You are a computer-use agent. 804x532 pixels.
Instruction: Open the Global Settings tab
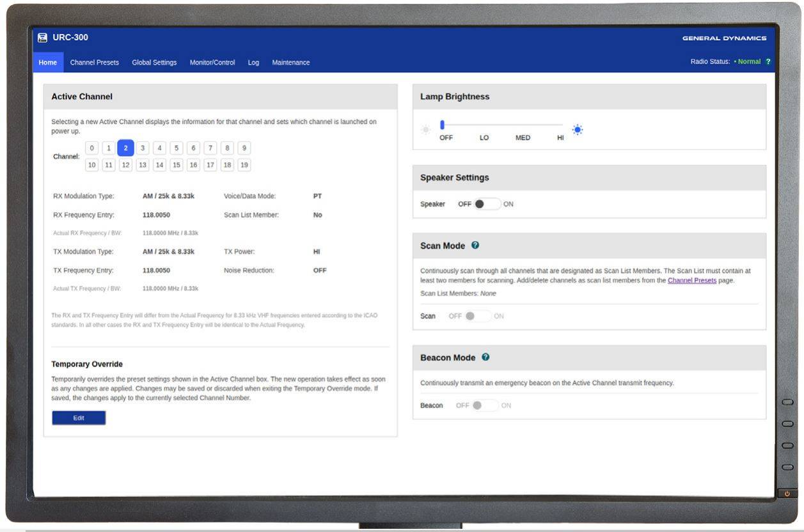[154, 62]
